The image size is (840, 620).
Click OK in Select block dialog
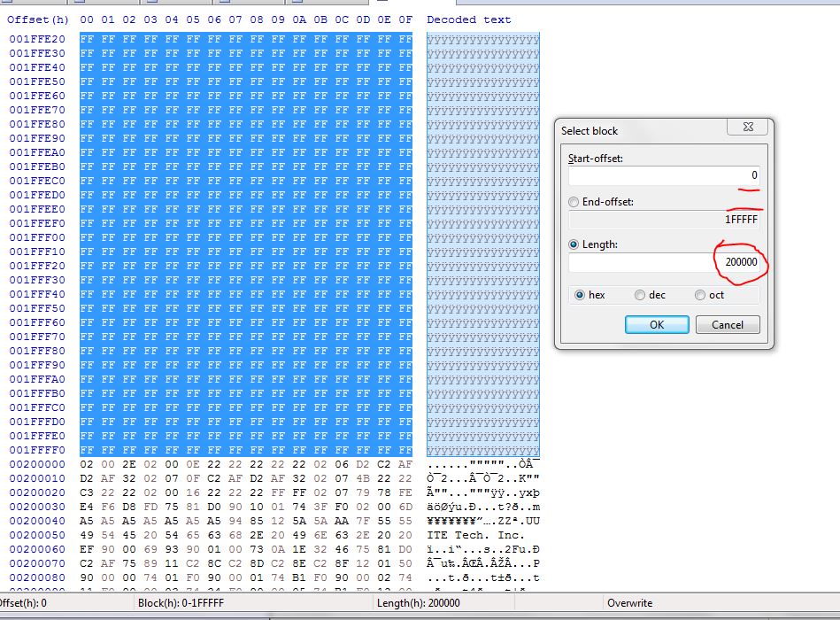657,325
